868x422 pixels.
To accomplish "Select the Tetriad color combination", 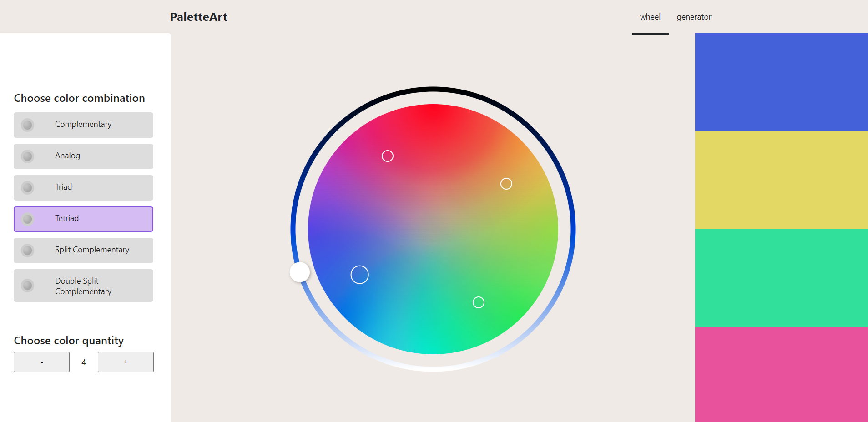I will [83, 219].
